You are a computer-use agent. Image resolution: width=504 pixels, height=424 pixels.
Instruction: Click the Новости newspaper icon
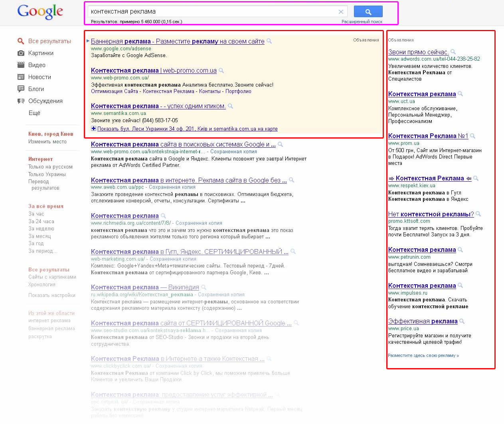21,77
